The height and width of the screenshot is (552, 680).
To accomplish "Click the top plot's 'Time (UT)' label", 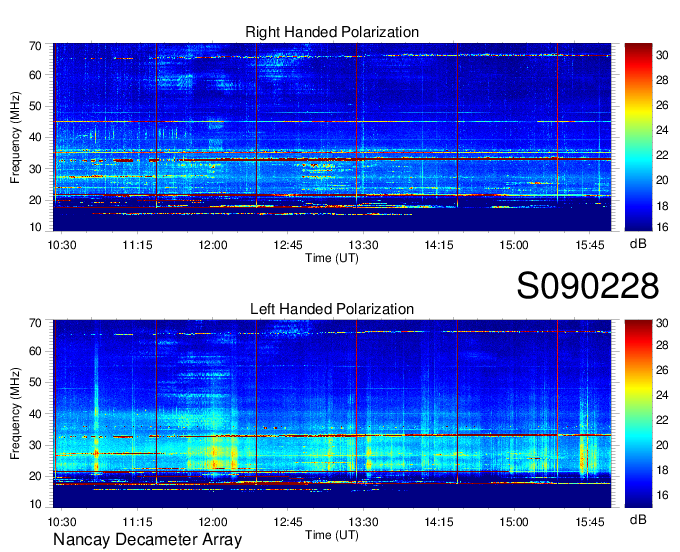I will pyautogui.click(x=332, y=258).
